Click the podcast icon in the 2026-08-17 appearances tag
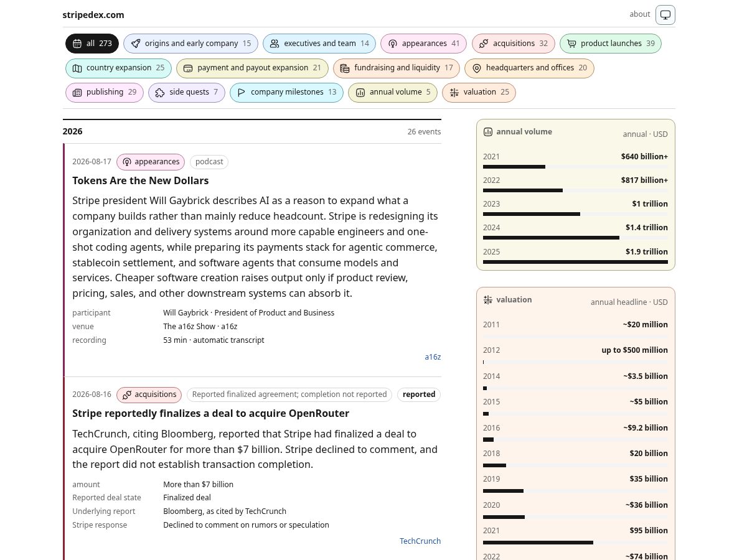 click(126, 162)
